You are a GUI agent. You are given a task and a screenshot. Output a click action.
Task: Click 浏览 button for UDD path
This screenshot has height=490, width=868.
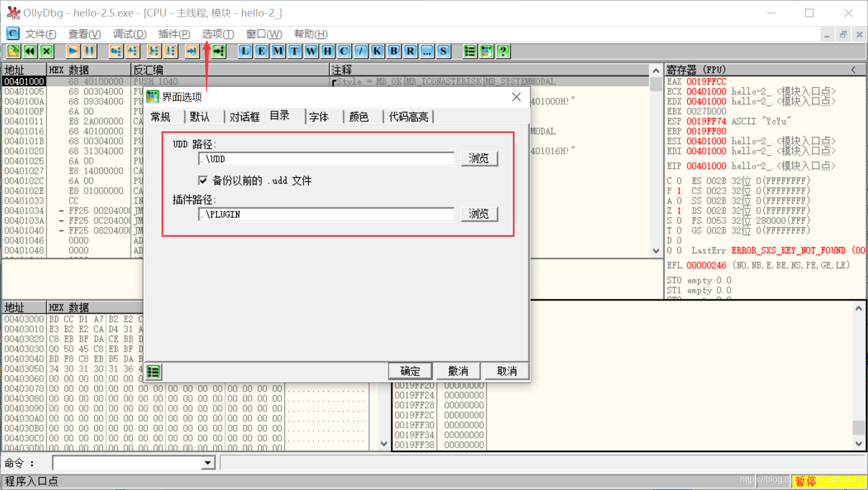[479, 159]
